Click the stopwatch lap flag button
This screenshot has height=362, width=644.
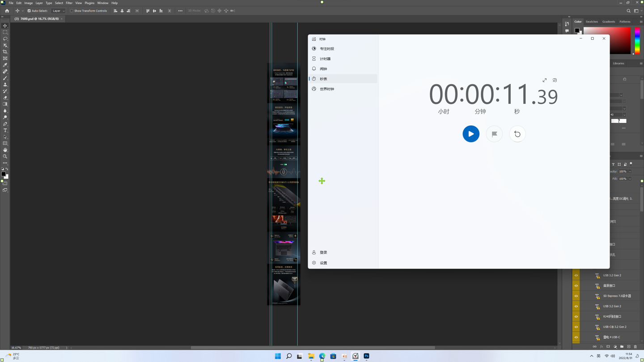[x=494, y=134]
